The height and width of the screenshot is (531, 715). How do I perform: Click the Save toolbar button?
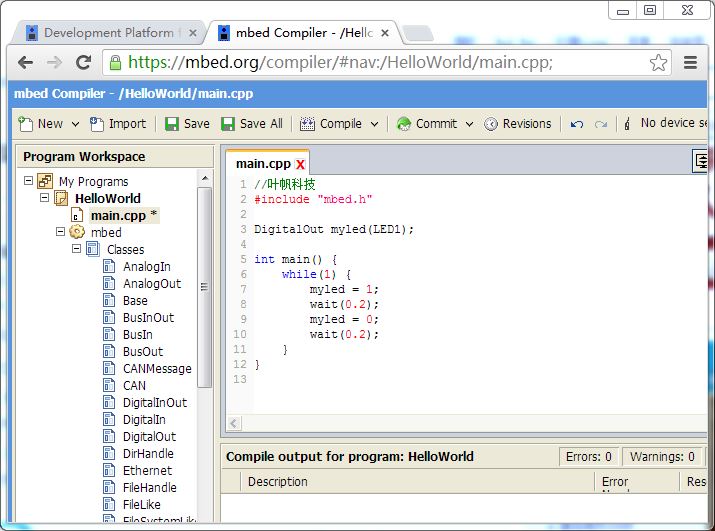pos(187,124)
